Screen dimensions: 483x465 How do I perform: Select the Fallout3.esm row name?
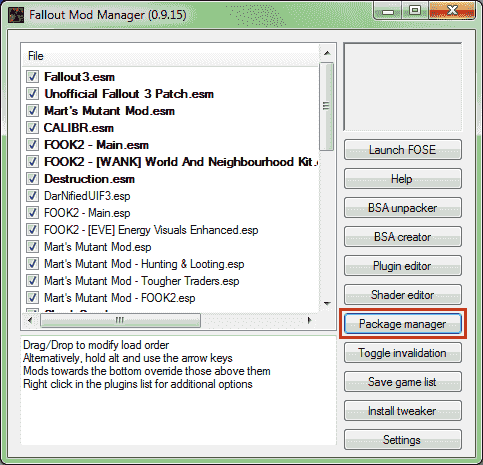click(79, 77)
